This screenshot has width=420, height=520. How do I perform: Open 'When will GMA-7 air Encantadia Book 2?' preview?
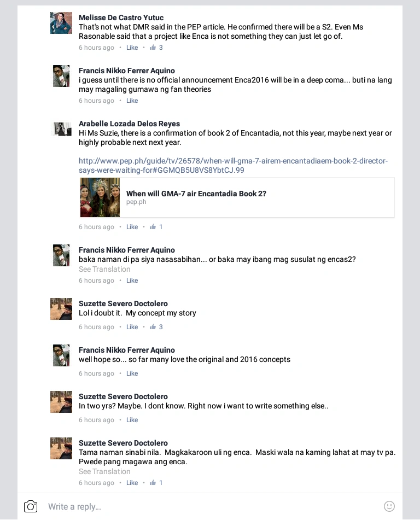237,197
